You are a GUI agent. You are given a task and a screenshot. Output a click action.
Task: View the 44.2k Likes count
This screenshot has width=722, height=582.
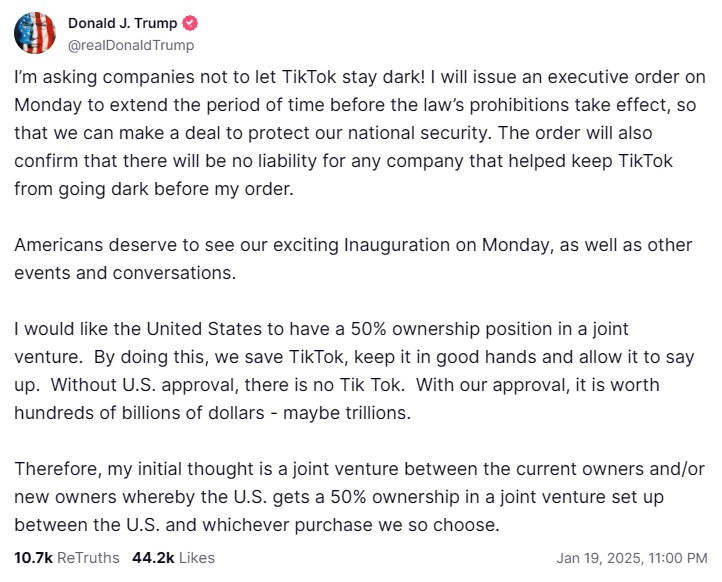174,558
